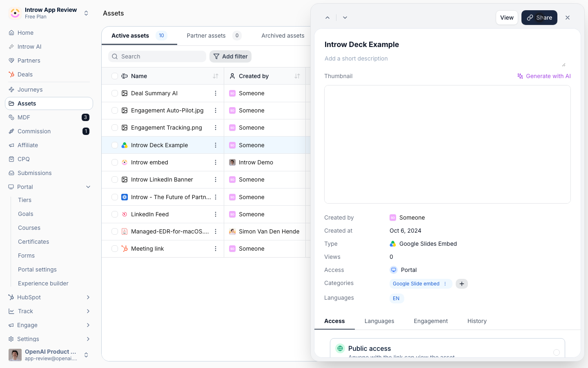Open row menu for Introw embed
588x368 pixels.
[216, 162]
